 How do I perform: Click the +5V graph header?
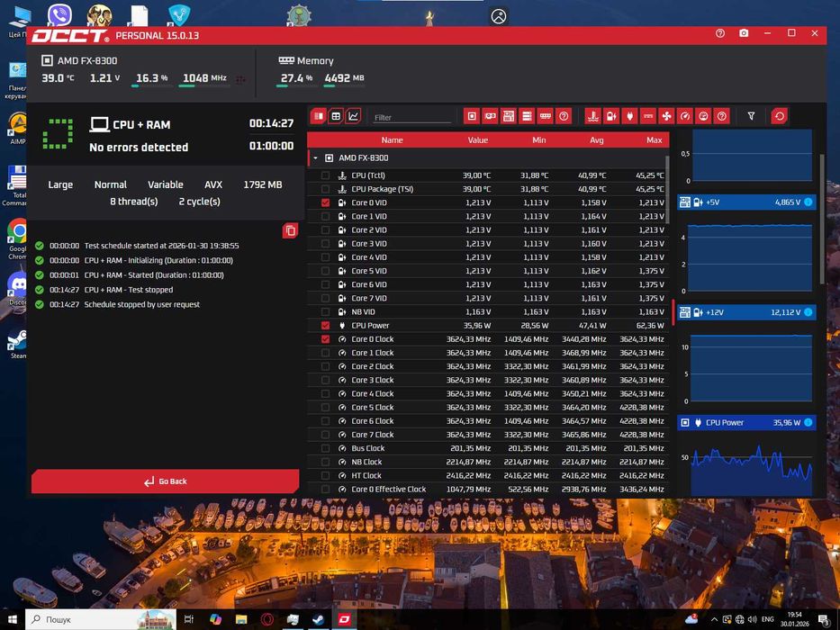(x=746, y=202)
